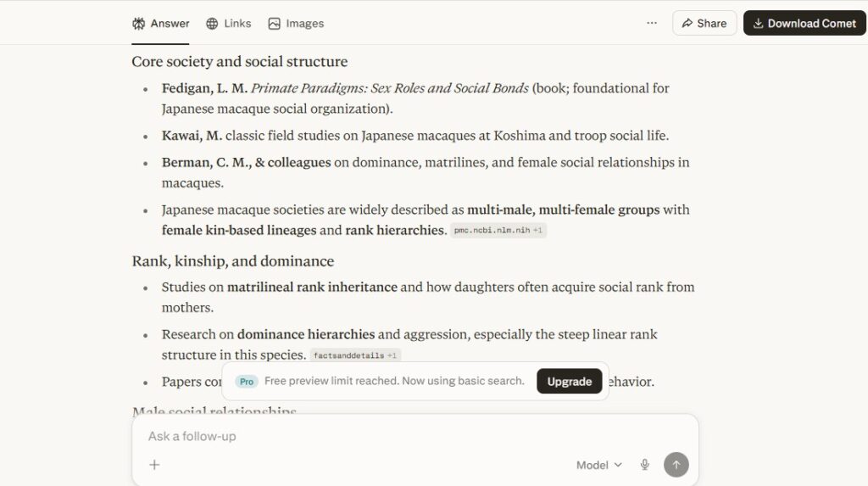868x486 pixels.
Task: Click the up-arrow submit button
Action: pyautogui.click(x=676, y=465)
